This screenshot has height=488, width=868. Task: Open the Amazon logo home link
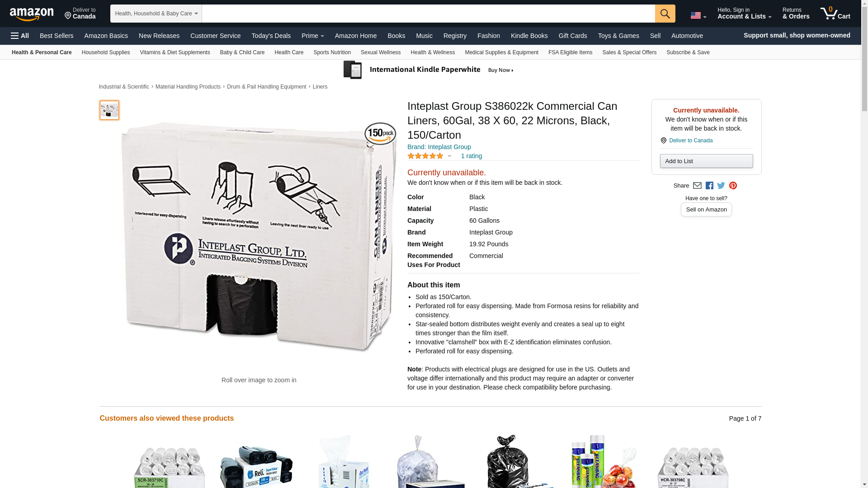coord(32,14)
